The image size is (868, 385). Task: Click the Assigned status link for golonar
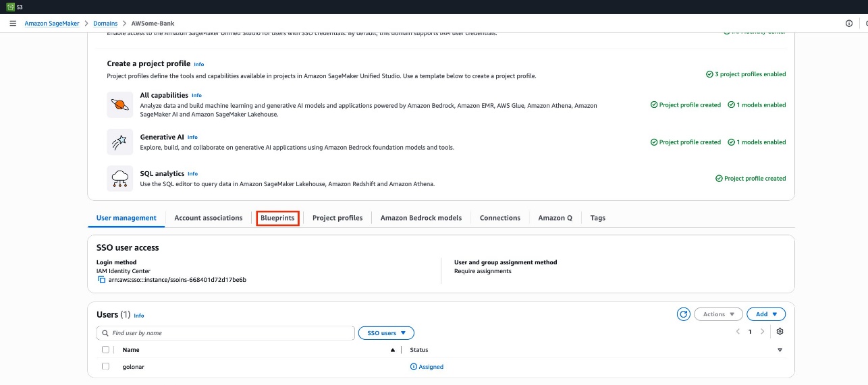(x=431, y=367)
